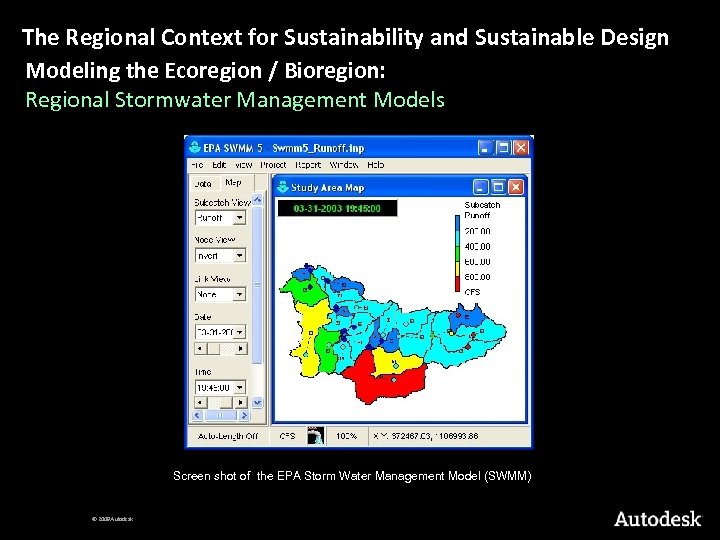Minimize the Study Area Map window

(481, 187)
